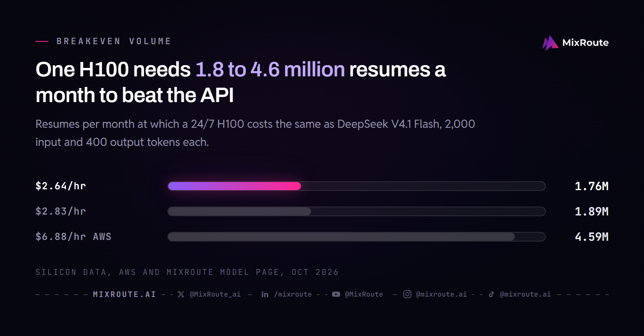Click the BREAKEVEN VOLUME heading label

click(x=114, y=41)
